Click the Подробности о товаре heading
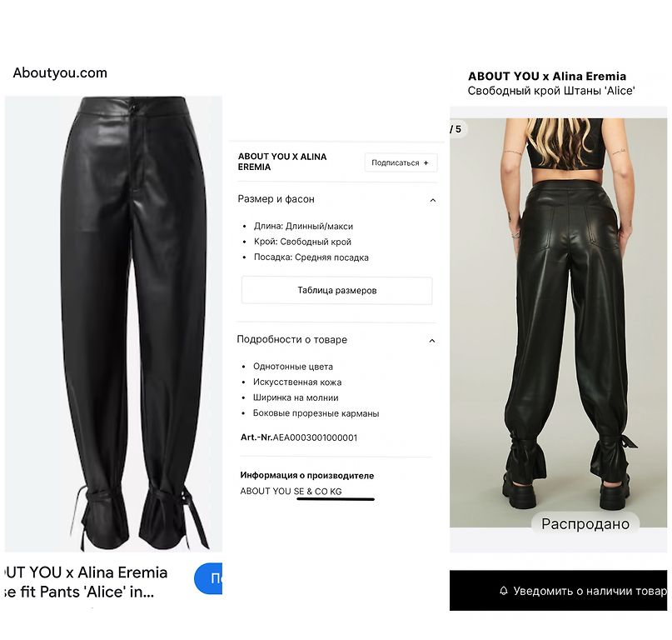 291,340
